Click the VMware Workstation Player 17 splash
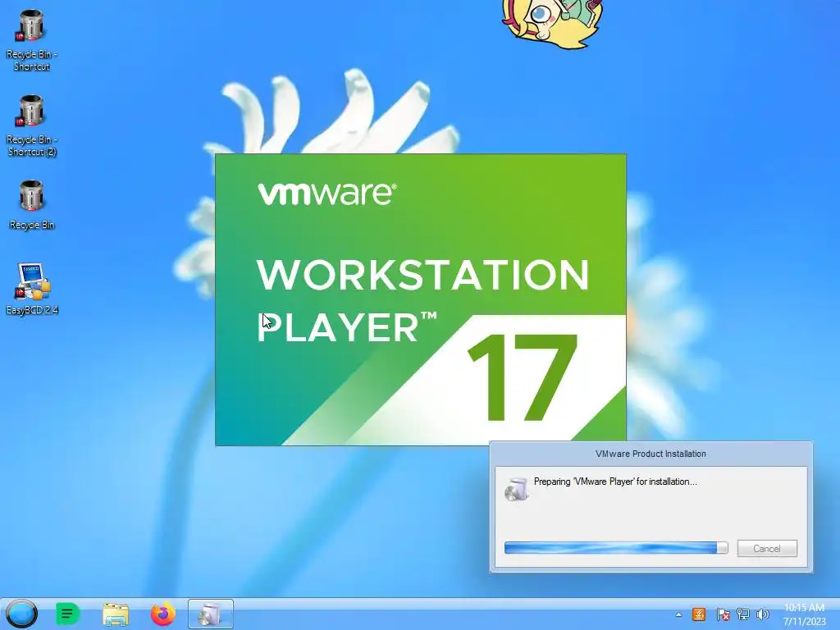This screenshot has height=630, width=840. click(x=421, y=299)
